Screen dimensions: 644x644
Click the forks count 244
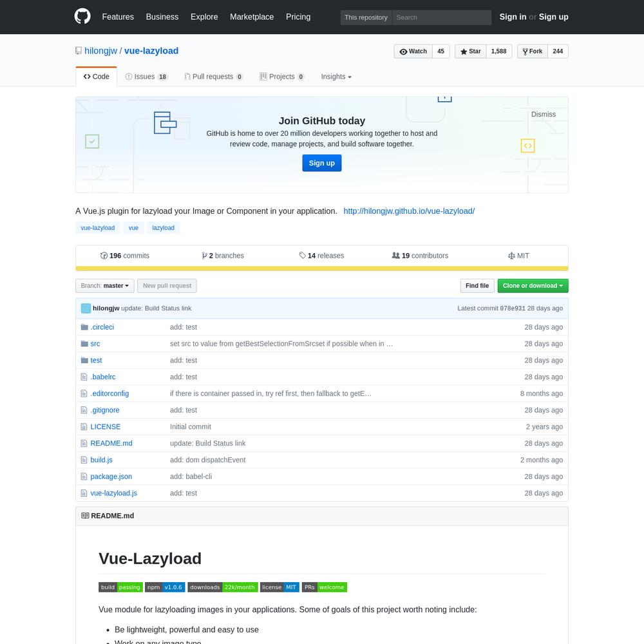pyautogui.click(x=558, y=52)
